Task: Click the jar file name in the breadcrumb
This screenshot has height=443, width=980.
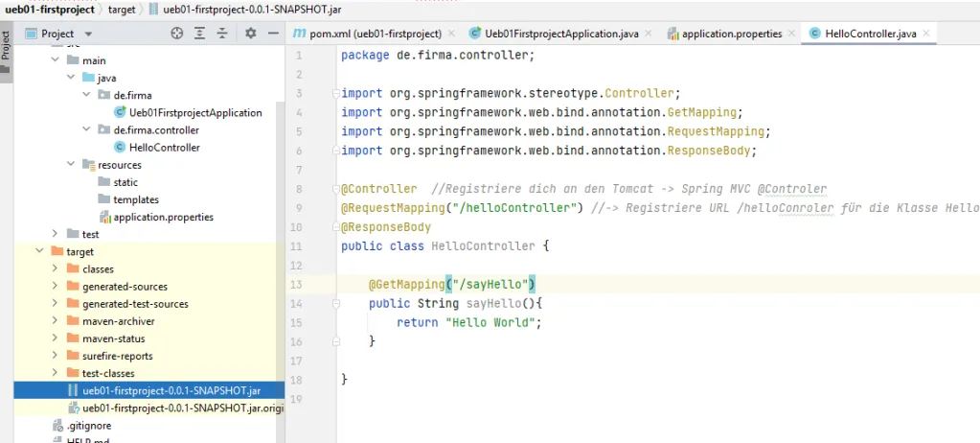Action: [252, 10]
